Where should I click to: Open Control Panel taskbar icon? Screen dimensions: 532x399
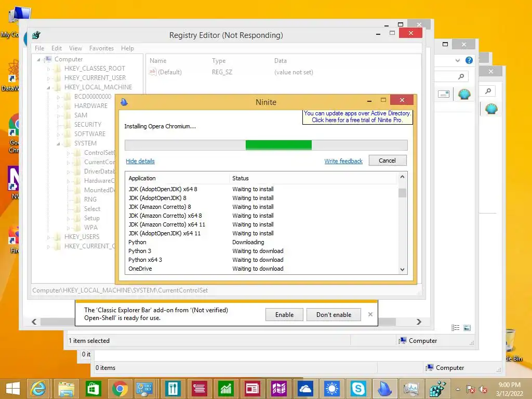pyautogui.click(x=144, y=389)
